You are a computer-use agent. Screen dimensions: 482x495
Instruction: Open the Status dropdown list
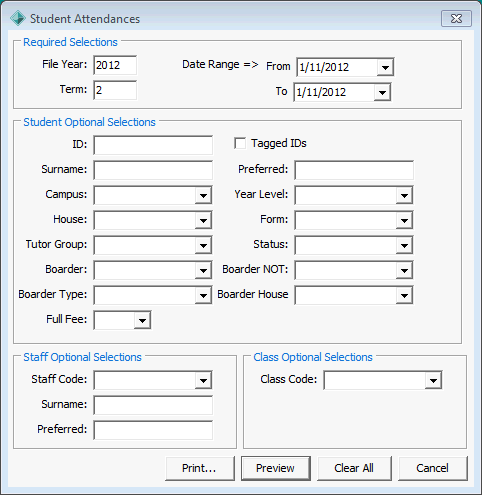tap(404, 245)
